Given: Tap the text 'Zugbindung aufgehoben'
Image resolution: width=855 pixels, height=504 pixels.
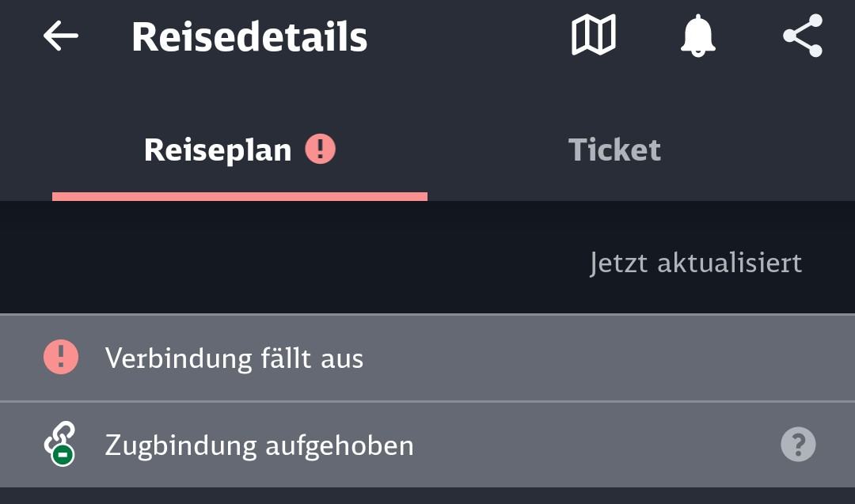Looking at the screenshot, I should click(x=259, y=445).
